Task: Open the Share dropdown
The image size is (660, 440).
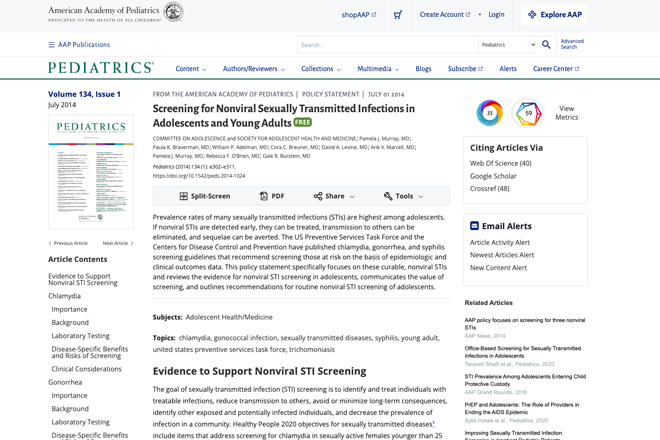Action: click(x=334, y=196)
